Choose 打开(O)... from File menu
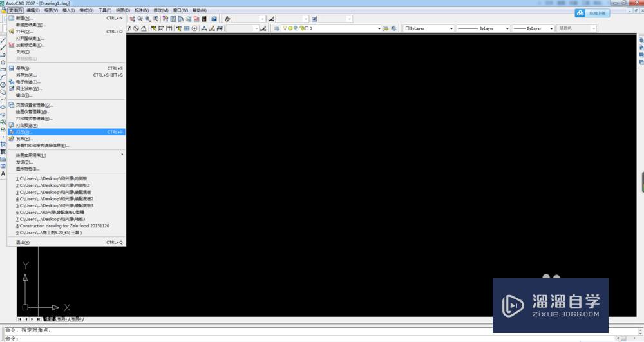Image resolution: width=644 pixels, height=342 pixels. point(66,32)
